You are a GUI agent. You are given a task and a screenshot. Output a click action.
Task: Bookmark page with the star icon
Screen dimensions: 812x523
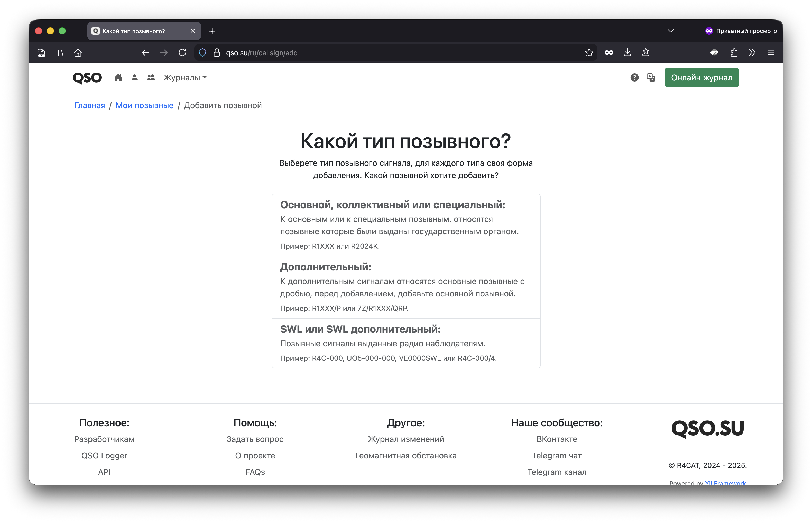coord(589,53)
